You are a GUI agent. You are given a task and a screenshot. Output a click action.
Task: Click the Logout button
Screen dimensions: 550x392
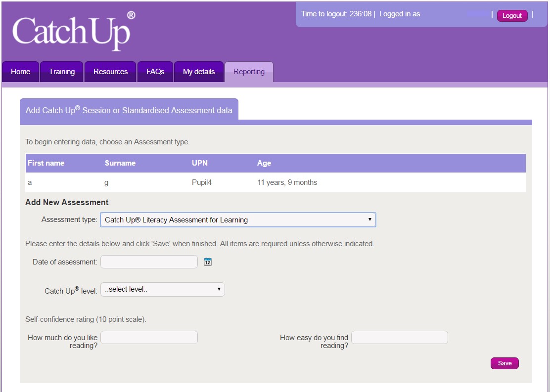point(512,16)
